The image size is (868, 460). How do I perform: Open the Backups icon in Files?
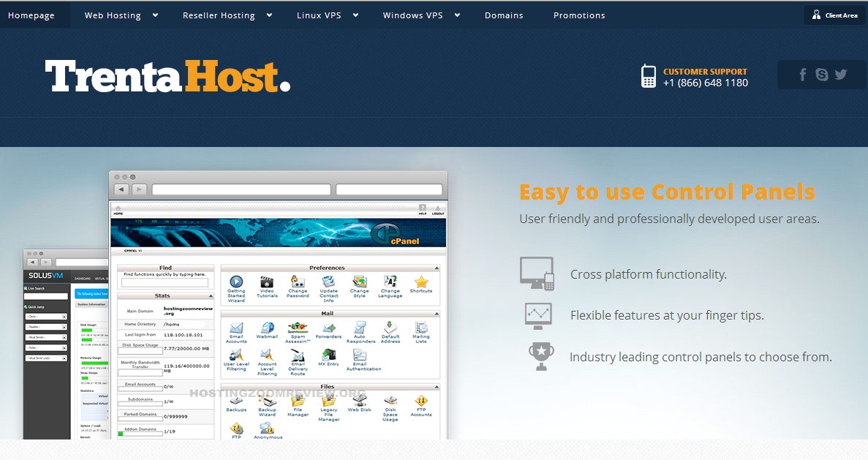[236, 401]
